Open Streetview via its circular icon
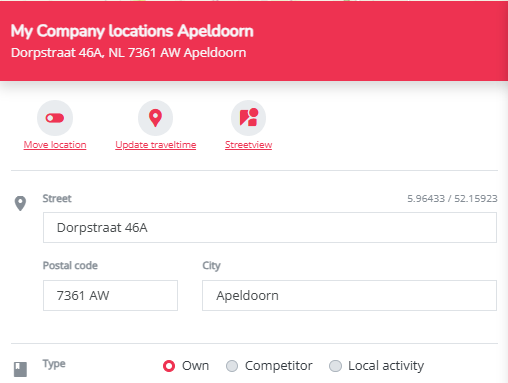The width and height of the screenshot is (508, 383). [x=248, y=118]
